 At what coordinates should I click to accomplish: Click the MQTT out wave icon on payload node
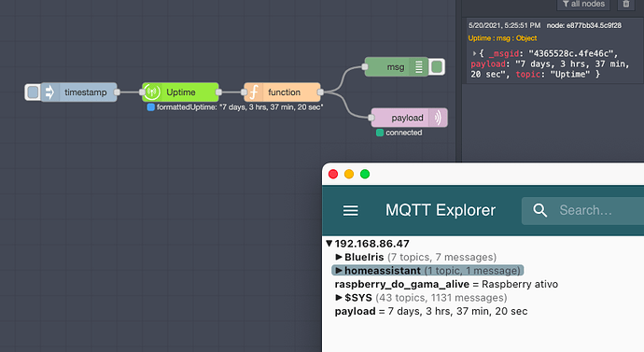pos(438,118)
